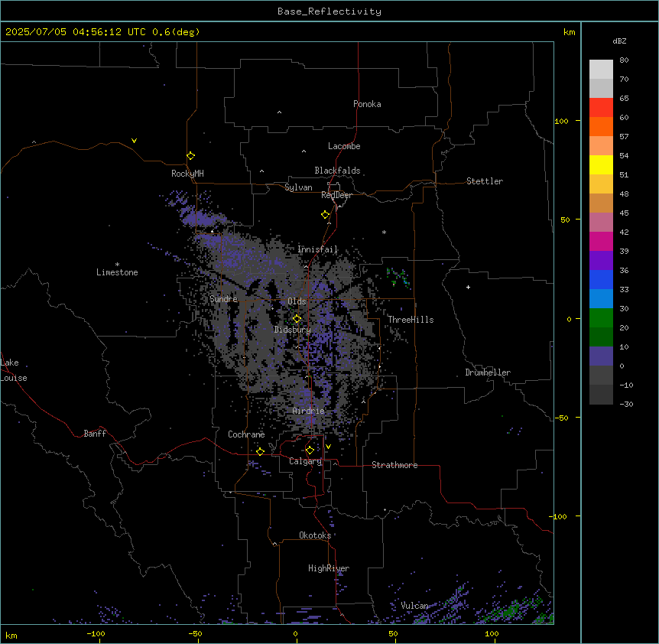The height and width of the screenshot is (644, 659).
Task: Select the purple 39-36 dBZ legend swatch
Action: (601, 261)
